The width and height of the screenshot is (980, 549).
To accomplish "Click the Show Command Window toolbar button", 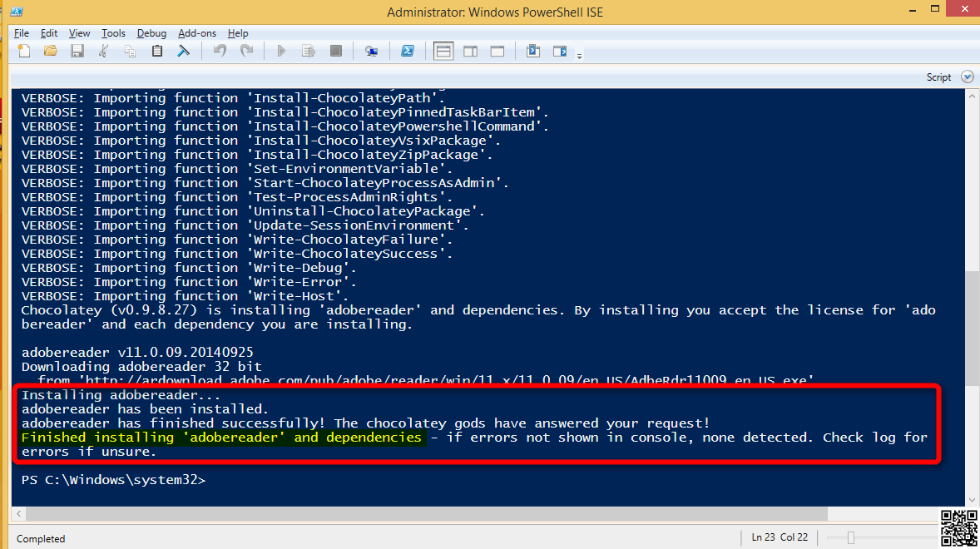I will (533, 52).
